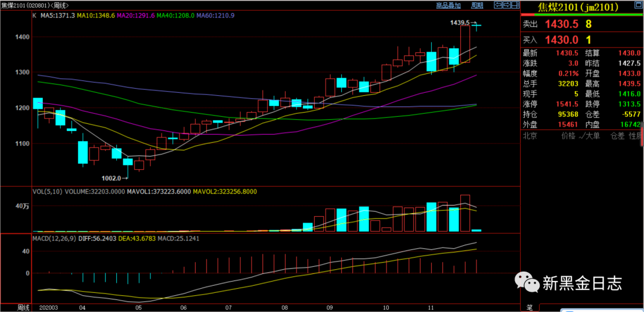Click the low marker 1002.0 on chart
Viewport: 644px width, 312px height.
click(112, 179)
